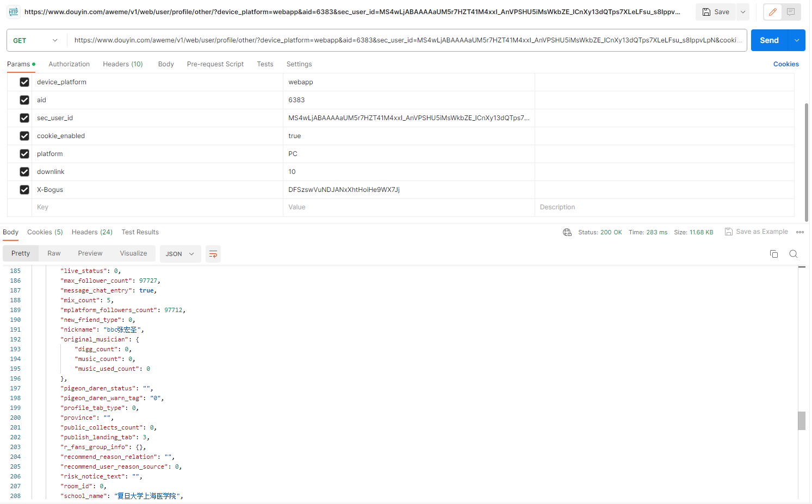
Task: Uncheck the device_platform parameter
Action: click(x=24, y=82)
